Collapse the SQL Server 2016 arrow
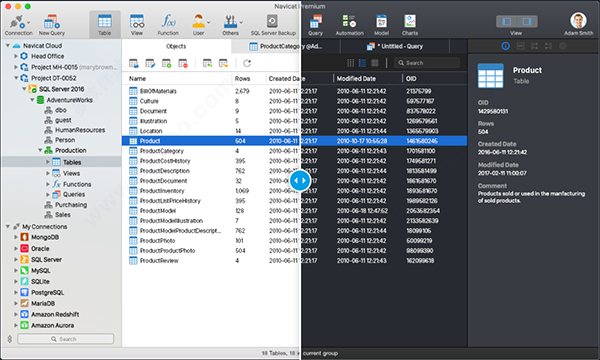Viewport: 600px width, 360px height. [24, 89]
